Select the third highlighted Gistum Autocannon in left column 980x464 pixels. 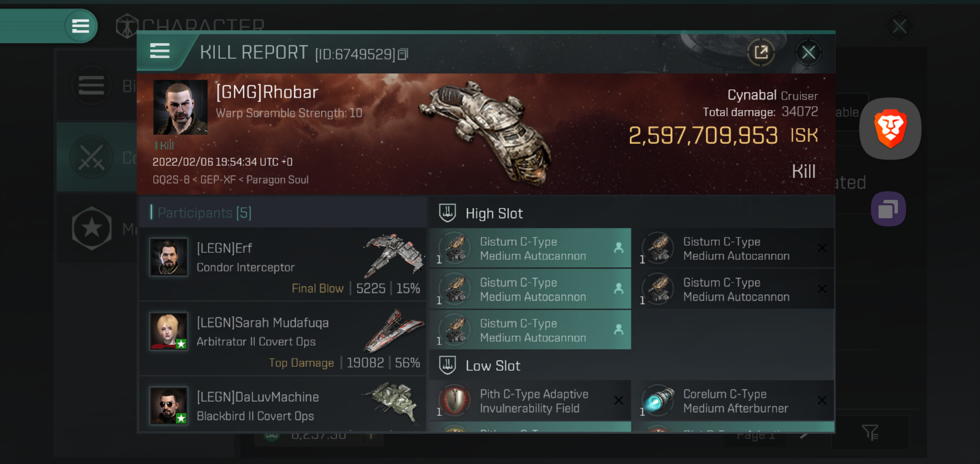point(530,330)
